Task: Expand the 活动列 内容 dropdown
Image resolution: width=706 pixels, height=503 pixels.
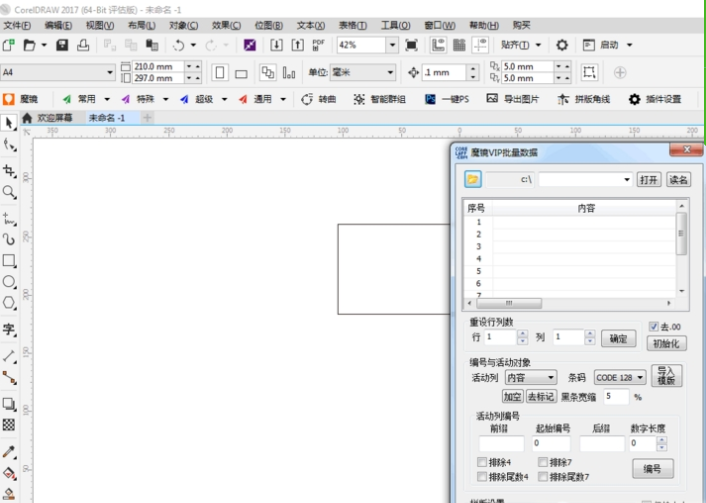Action: pos(530,378)
